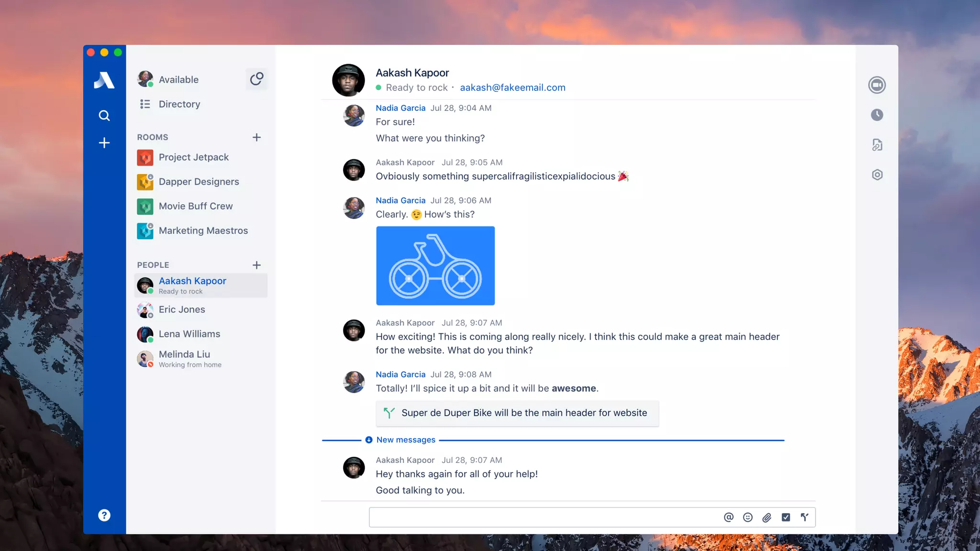Open chat history clock icon

pyautogui.click(x=877, y=115)
